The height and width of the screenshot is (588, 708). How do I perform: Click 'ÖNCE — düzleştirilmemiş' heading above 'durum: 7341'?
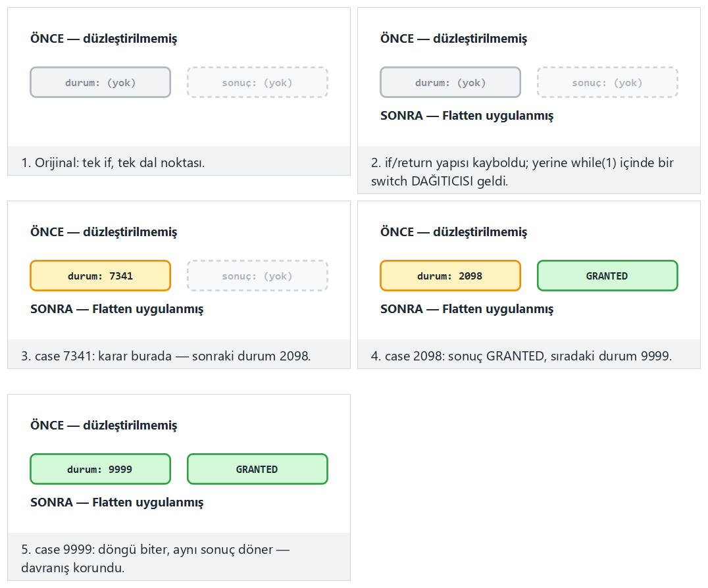pos(103,232)
